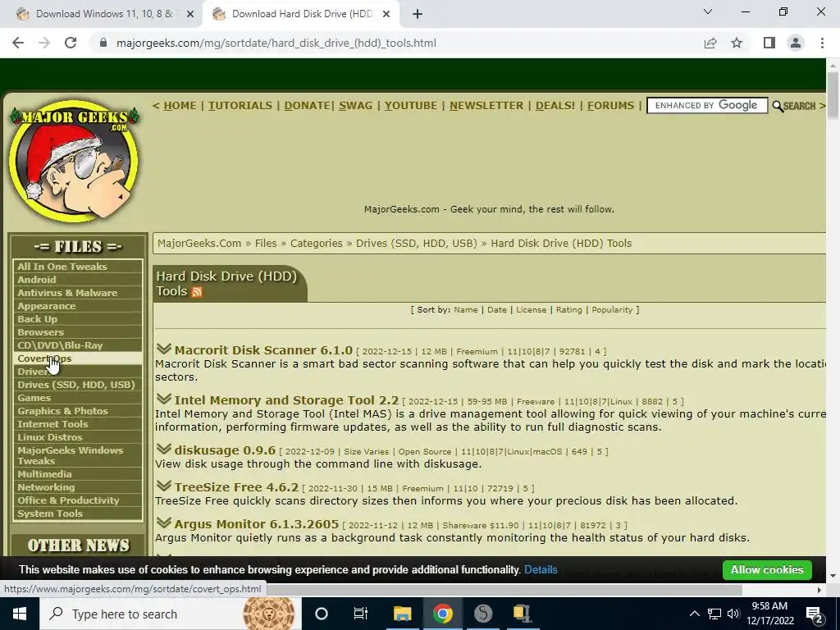Viewport: 840px width, 630px height.
Task: Click Allow cookies button
Action: tap(767, 569)
